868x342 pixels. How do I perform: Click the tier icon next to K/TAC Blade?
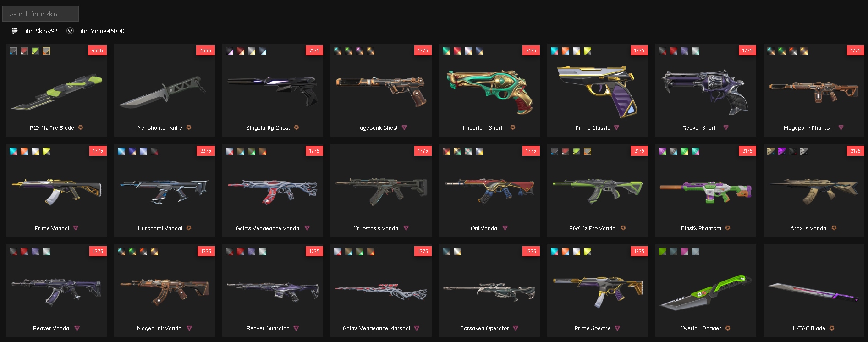[x=832, y=328]
